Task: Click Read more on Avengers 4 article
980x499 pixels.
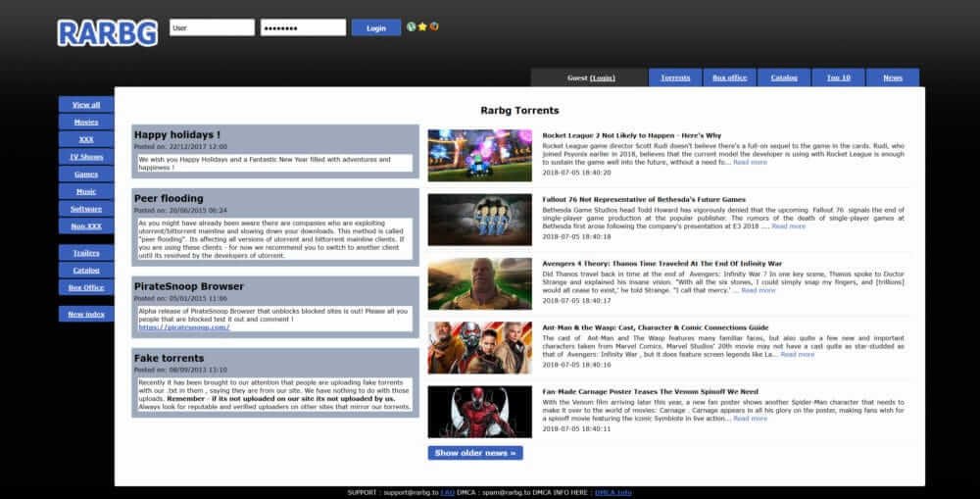Action: 759,290
